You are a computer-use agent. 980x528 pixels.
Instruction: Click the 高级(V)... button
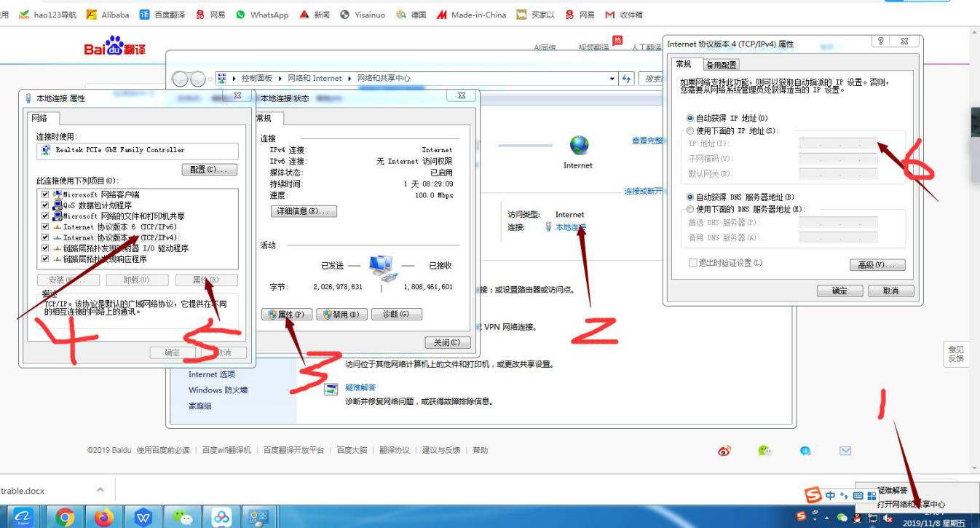click(x=877, y=265)
